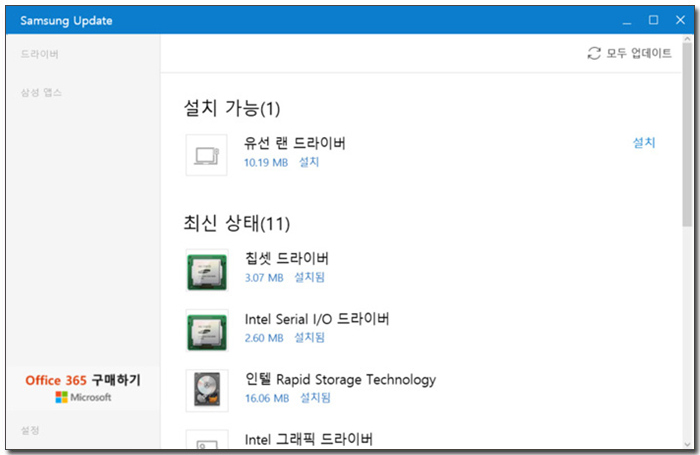Click the 설치됨 status under 칩셋 드라이버
The width and height of the screenshot is (700, 455).
coord(309,277)
